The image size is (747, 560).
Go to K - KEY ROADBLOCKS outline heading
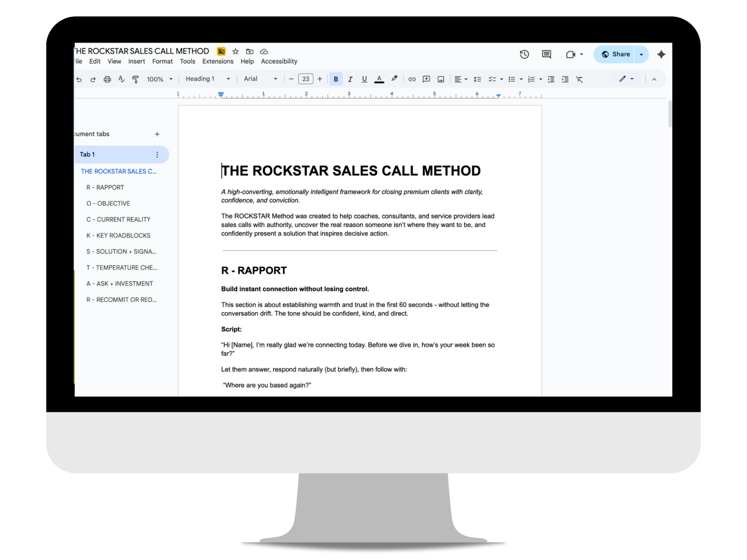[x=118, y=236]
